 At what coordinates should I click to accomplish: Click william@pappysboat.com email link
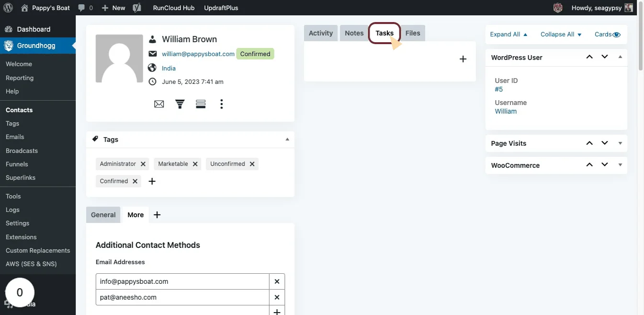click(198, 54)
